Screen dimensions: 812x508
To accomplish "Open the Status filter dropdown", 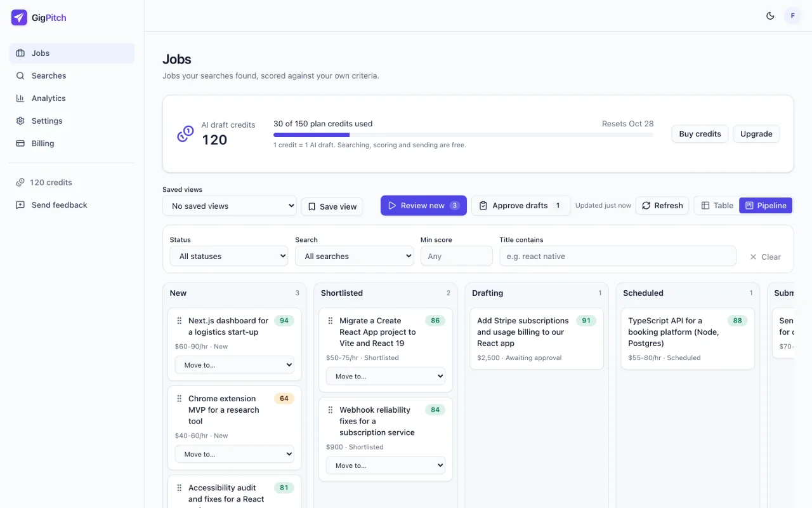I will pos(229,257).
